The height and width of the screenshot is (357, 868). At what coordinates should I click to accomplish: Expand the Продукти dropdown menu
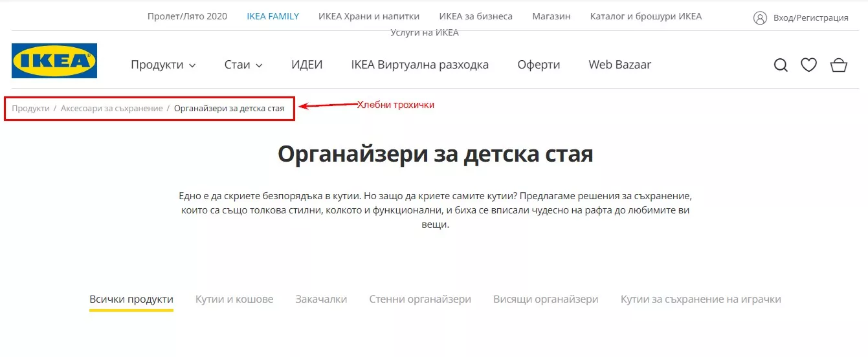click(163, 65)
